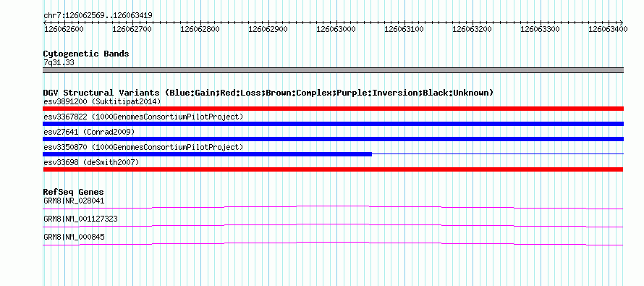Click the chr7:126062569..126063419 coordinate label
644x286 pixels.
coord(98,15)
